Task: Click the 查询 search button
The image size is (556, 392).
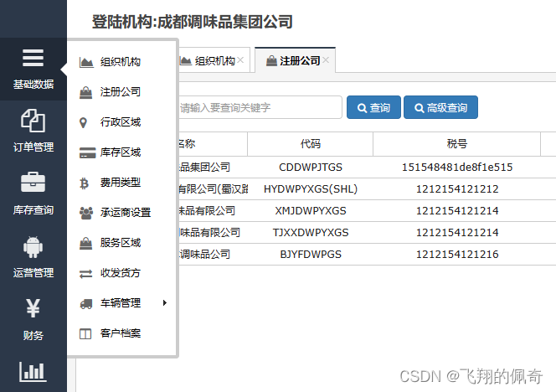Action: pos(373,107)
